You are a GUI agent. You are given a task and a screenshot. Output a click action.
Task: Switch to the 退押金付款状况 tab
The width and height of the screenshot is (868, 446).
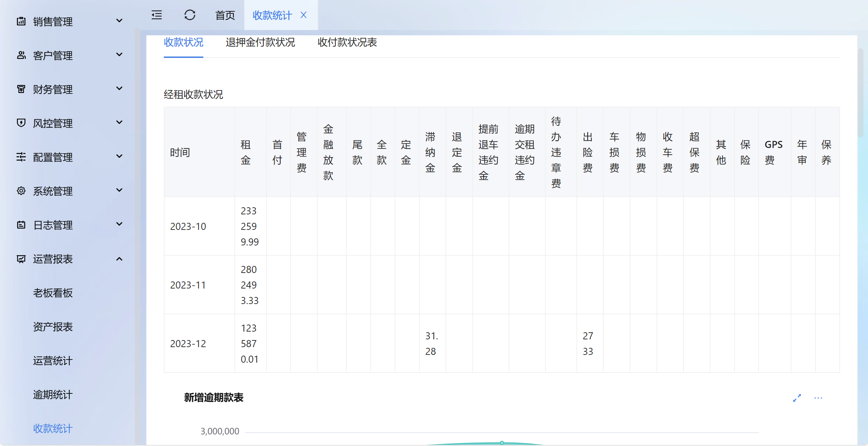tap(260, 42)
